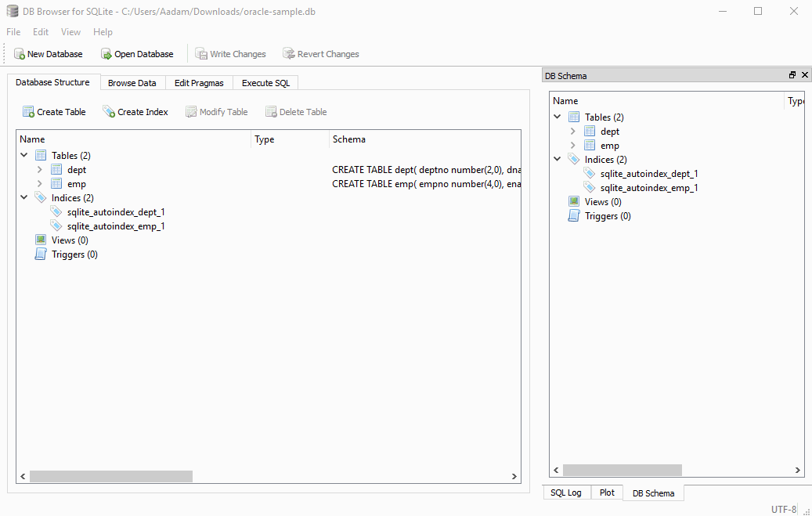Select the Create Table tool
Viewport: 812px width, 516px height.
(54, 111)
